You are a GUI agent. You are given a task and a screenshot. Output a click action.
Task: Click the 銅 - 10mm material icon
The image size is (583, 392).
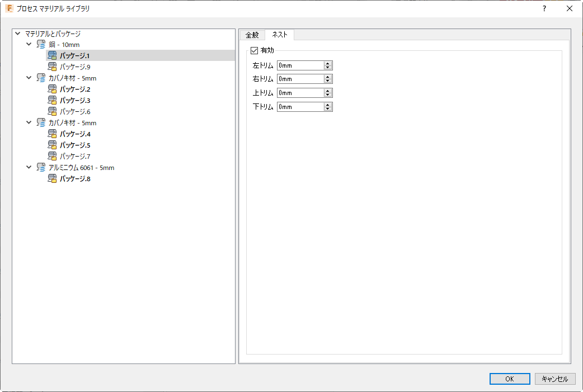coord(41,45)
